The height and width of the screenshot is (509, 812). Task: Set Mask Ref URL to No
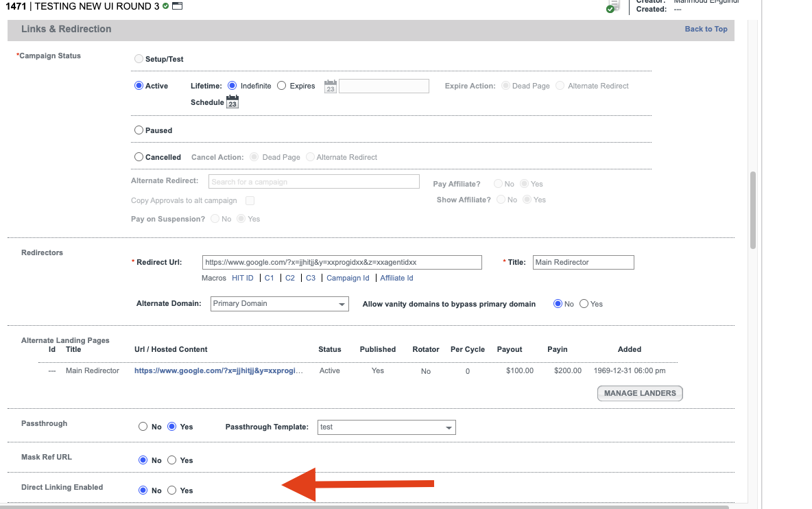tap(143, 460)
